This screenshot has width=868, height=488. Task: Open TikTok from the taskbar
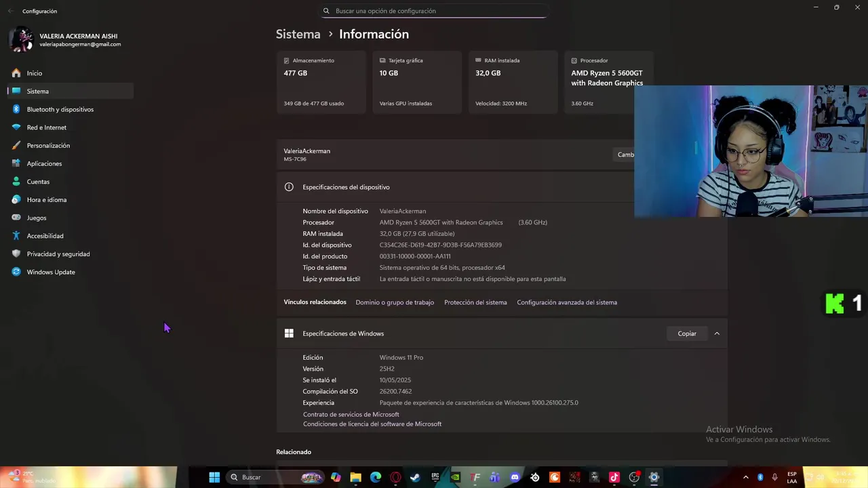pos(614,477)
